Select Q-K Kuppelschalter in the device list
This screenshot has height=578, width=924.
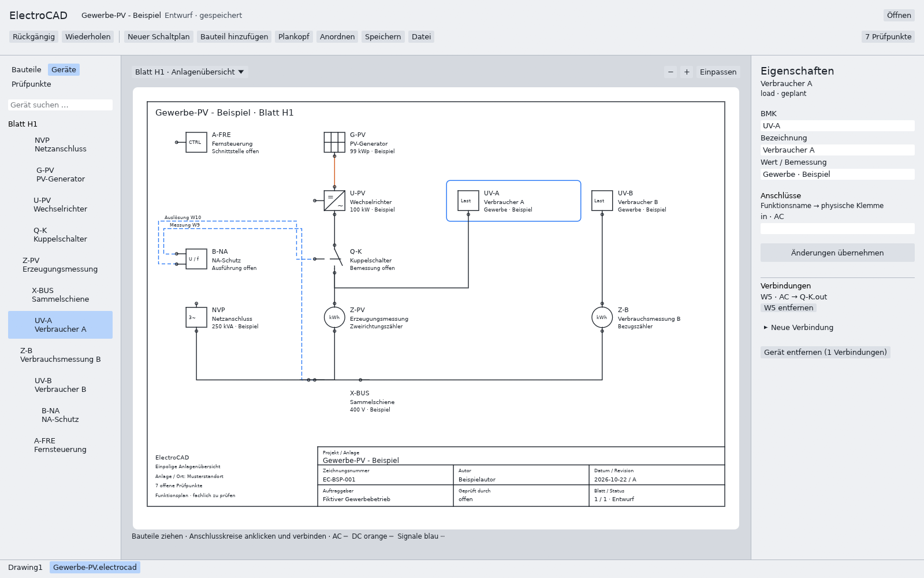tap(60, 235)
